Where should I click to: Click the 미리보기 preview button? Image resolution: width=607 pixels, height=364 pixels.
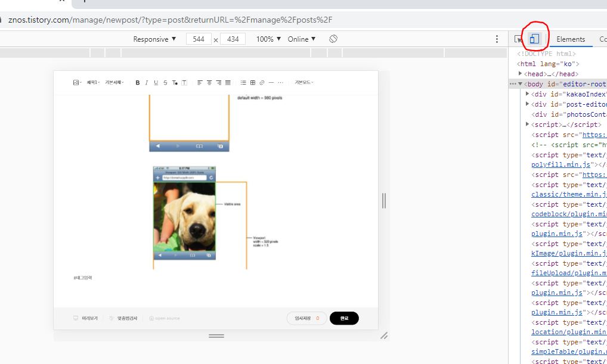pos(85,318)
